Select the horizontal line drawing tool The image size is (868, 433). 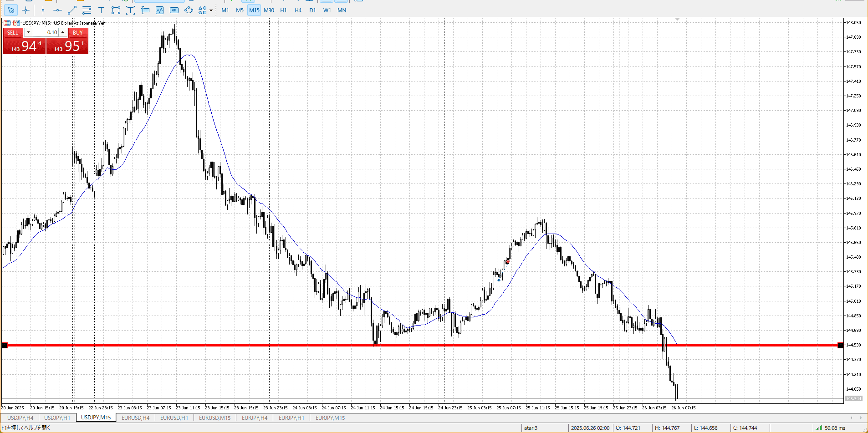pyautogui.click(x=57, y=10)
